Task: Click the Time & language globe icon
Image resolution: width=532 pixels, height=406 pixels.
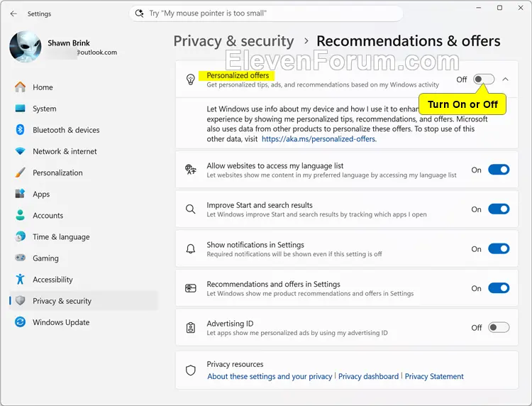Action: click(20, 236)
